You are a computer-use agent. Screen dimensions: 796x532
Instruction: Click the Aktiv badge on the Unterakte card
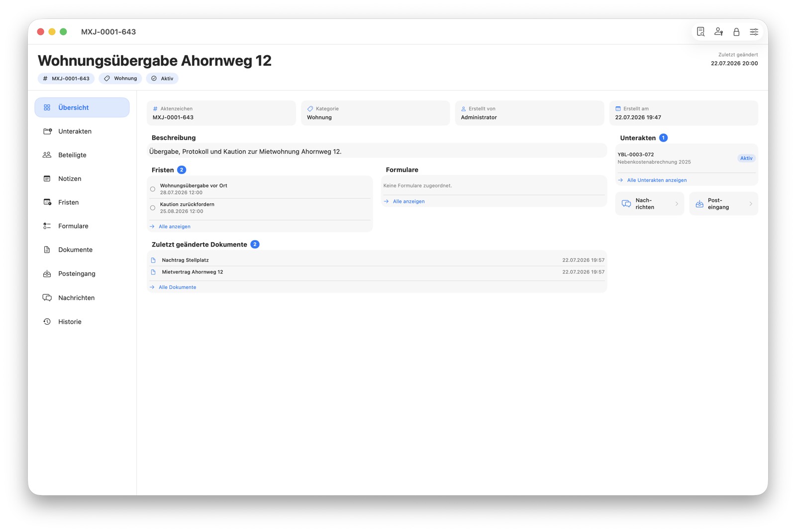[x=746, y=158]
